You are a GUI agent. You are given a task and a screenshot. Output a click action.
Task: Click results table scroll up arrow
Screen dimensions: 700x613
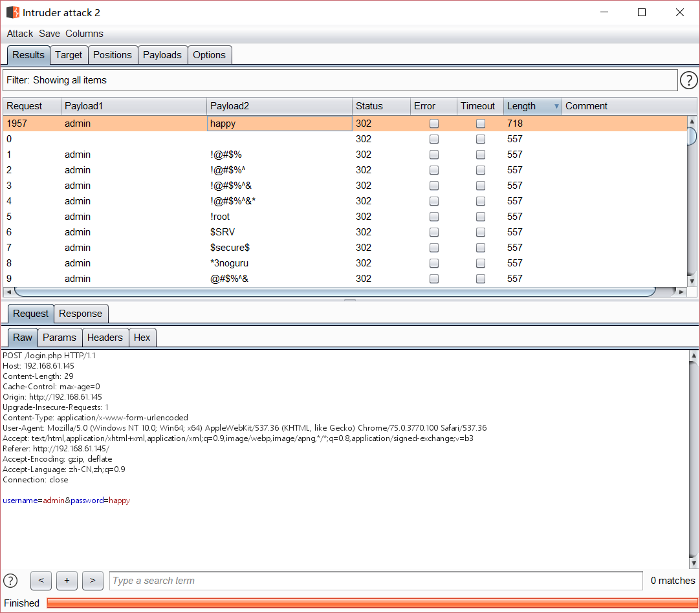tap(692, 121)
